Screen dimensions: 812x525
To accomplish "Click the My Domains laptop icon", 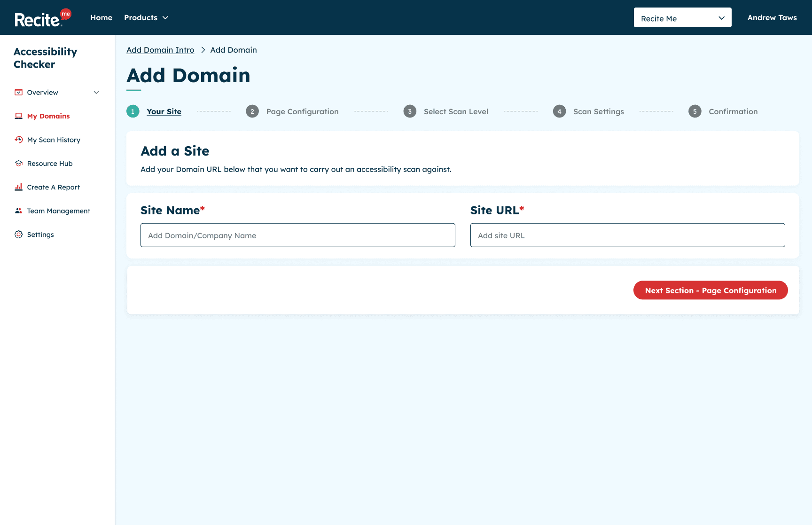I will click(x=19, y=116).
